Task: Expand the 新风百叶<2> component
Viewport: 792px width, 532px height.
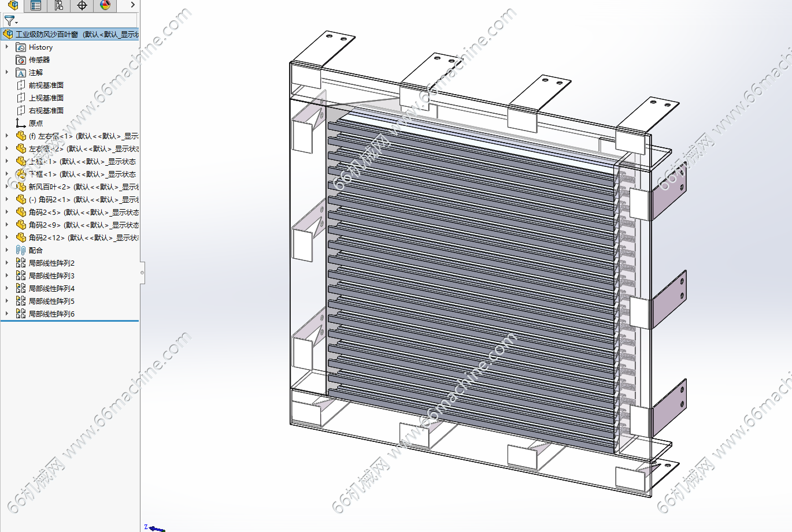Action: [x=7, y=187]
